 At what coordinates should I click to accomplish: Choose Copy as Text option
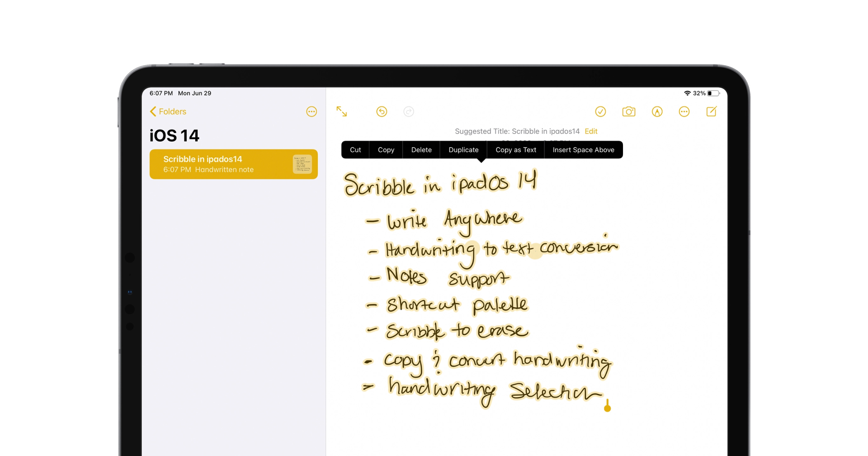pos(516,150)
